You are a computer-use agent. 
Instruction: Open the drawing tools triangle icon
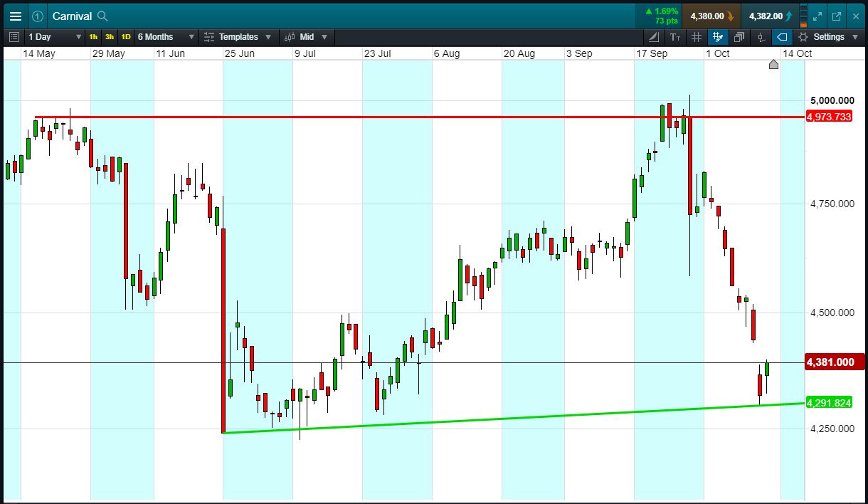(654, 37)
